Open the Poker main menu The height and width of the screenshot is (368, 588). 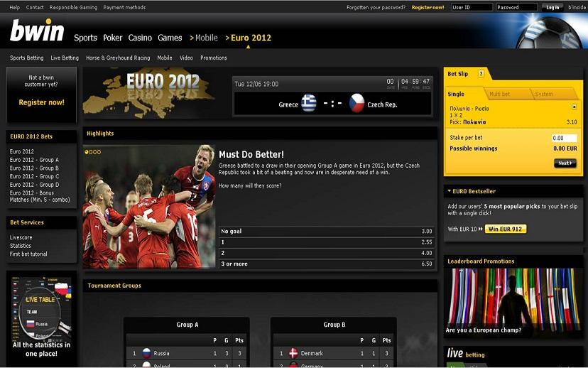(113, 38)
